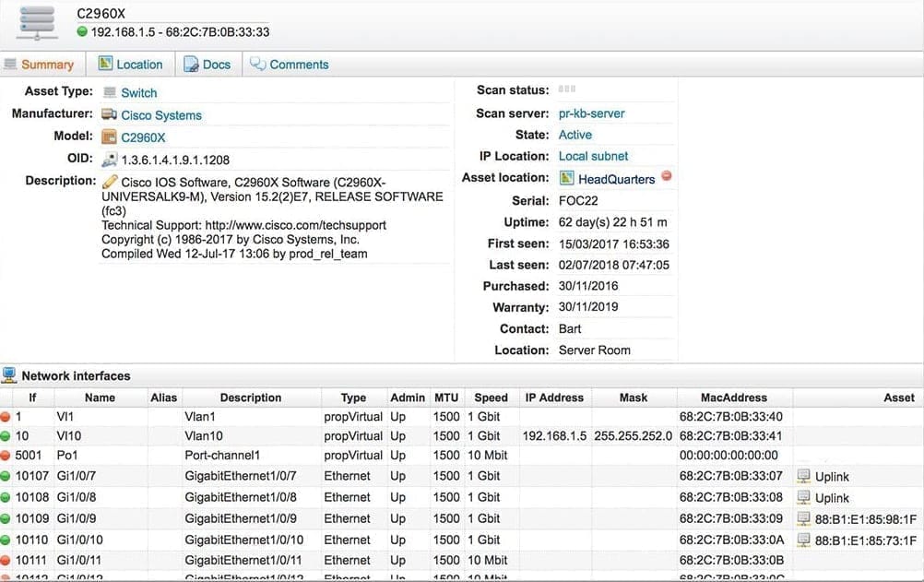
Task: Open the Local subnet IP location link
Action: [x=594, y=156]
